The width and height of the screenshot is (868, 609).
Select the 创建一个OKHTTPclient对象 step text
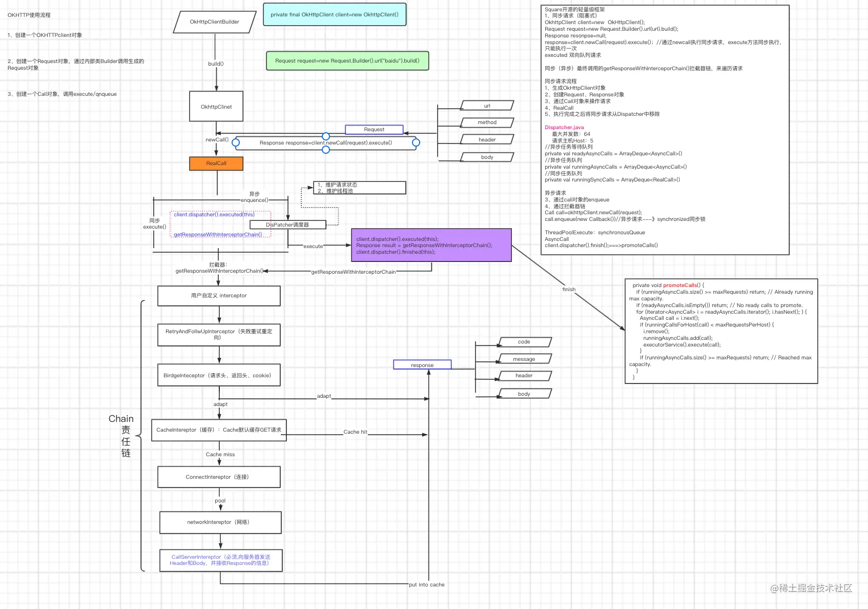coord(45,35)
